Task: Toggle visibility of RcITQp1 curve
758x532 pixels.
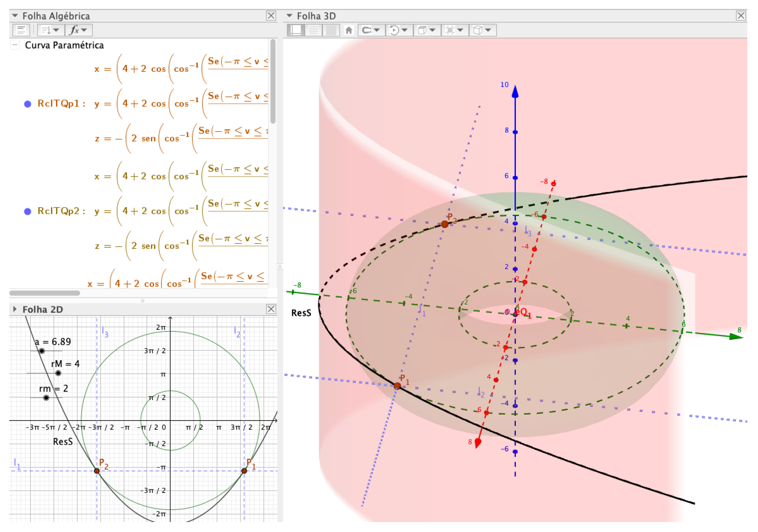Action: pyautogui.click(x=28, y=104)
